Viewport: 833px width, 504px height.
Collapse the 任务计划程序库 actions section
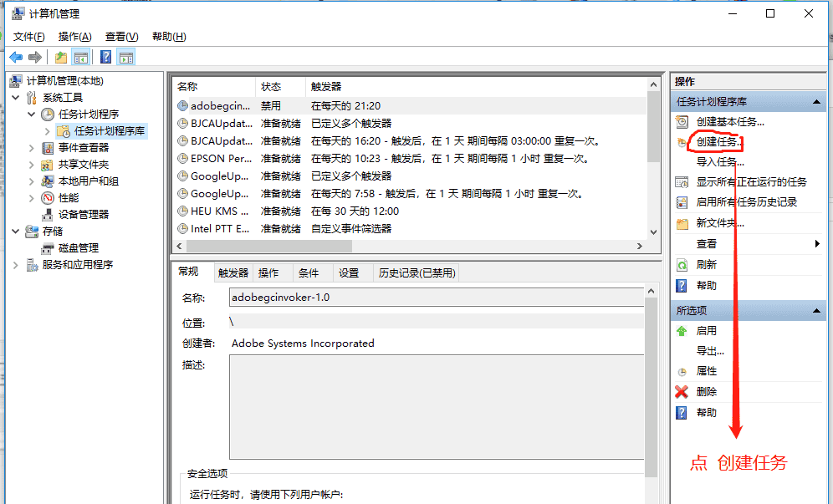(816, 100)
